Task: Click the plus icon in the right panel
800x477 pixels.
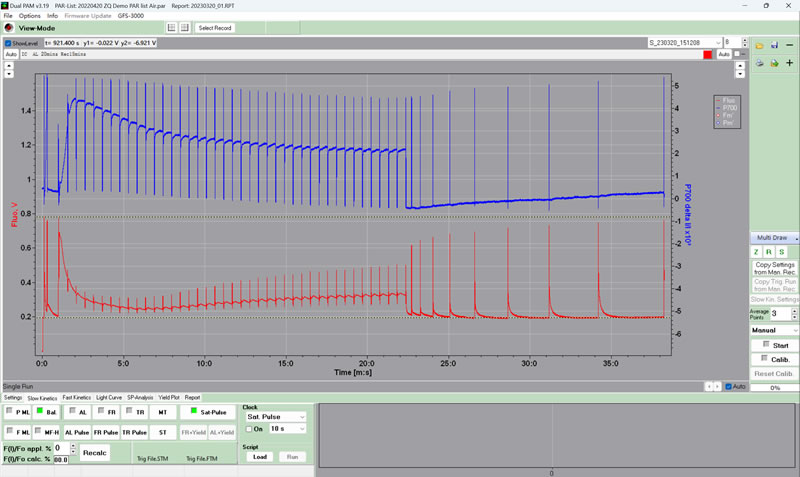Action: click(x=789, y=63)
